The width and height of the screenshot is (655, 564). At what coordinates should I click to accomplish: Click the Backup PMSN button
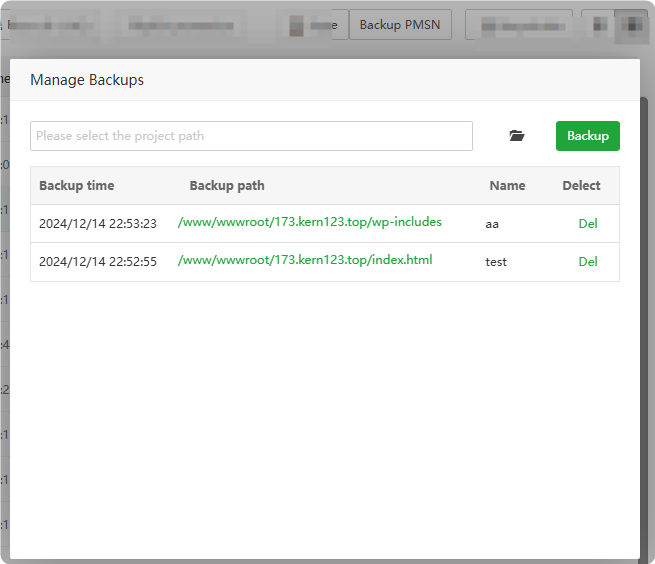click(x=400, y=25)
